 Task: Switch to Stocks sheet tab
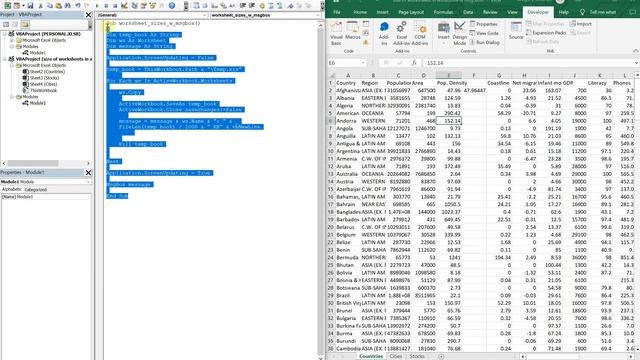coord(417,356)
